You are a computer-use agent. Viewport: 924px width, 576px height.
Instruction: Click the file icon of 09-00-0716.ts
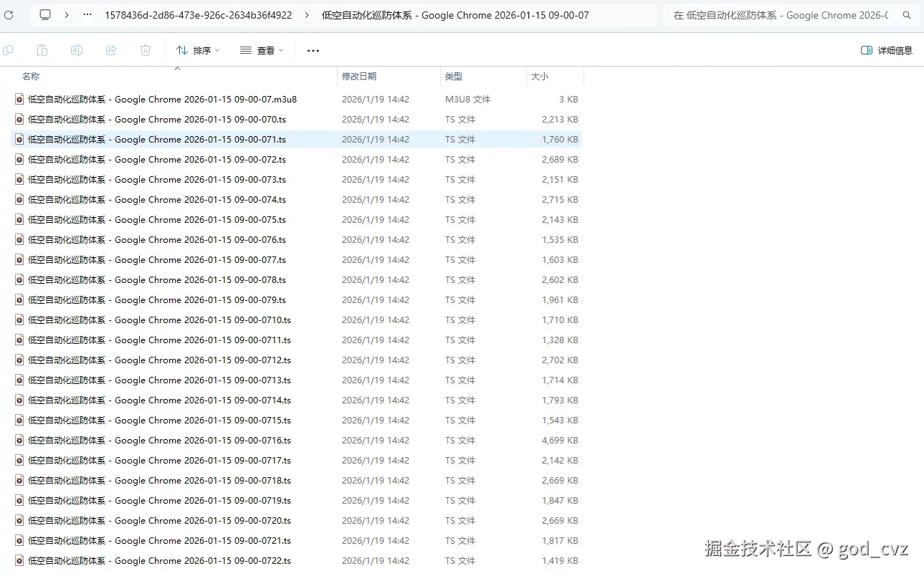(19, 441)
